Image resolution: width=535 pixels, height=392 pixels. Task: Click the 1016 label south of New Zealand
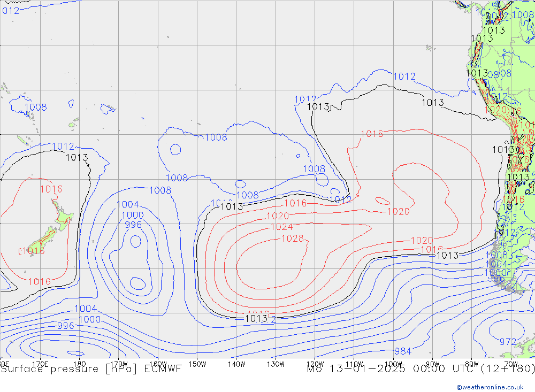pyautogui.click(x=40, y=282)
